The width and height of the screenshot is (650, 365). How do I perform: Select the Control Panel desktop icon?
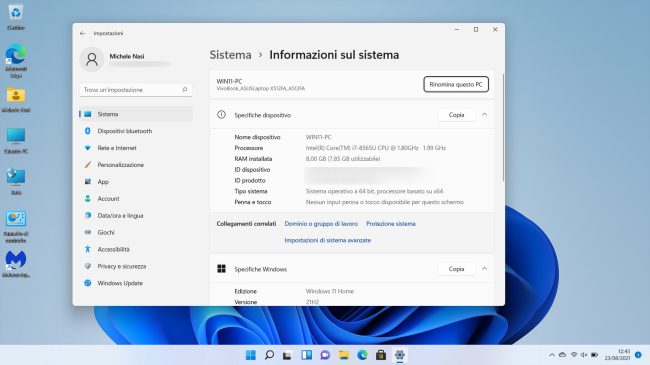click(x=16, y=226)
